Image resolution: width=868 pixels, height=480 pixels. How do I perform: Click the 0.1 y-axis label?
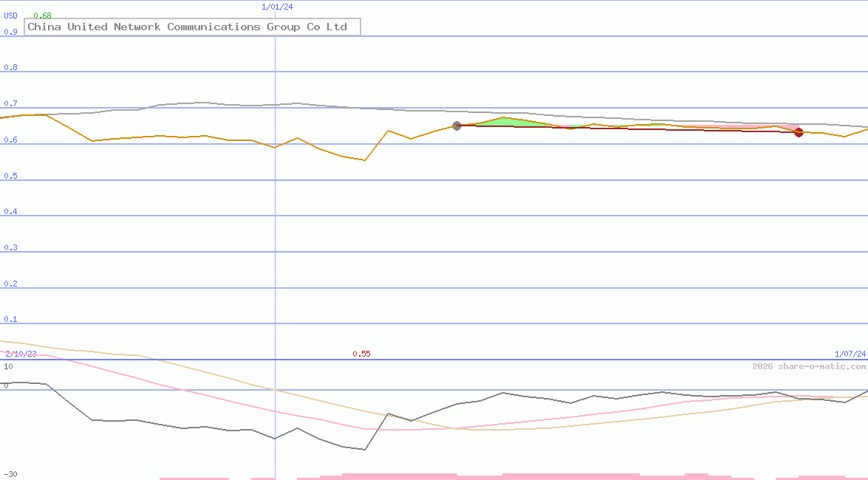(10, 320)
